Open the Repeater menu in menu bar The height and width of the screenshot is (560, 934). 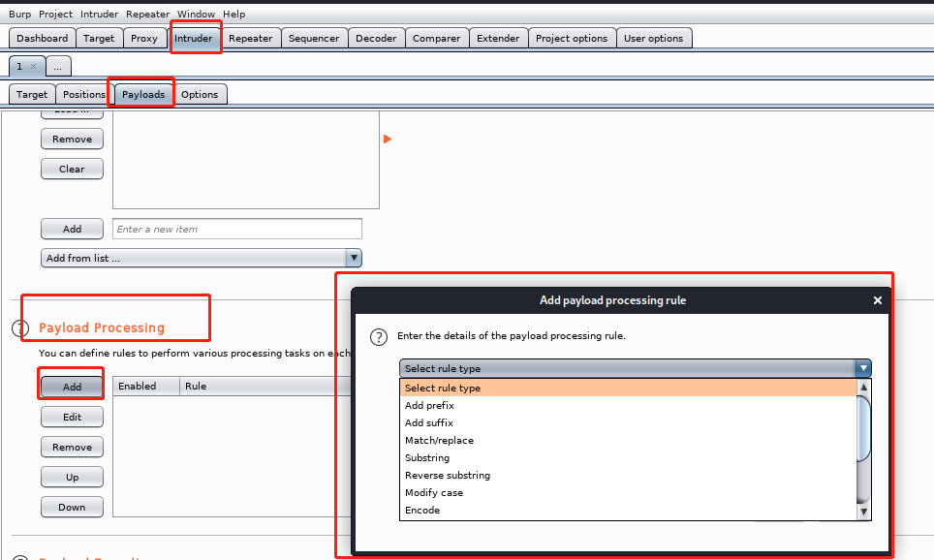coord(147,14)
